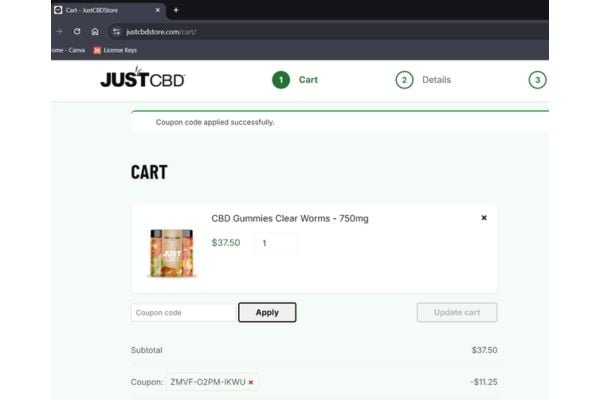
Task: Open a new browser tab
Action: [x=176, y=10]
